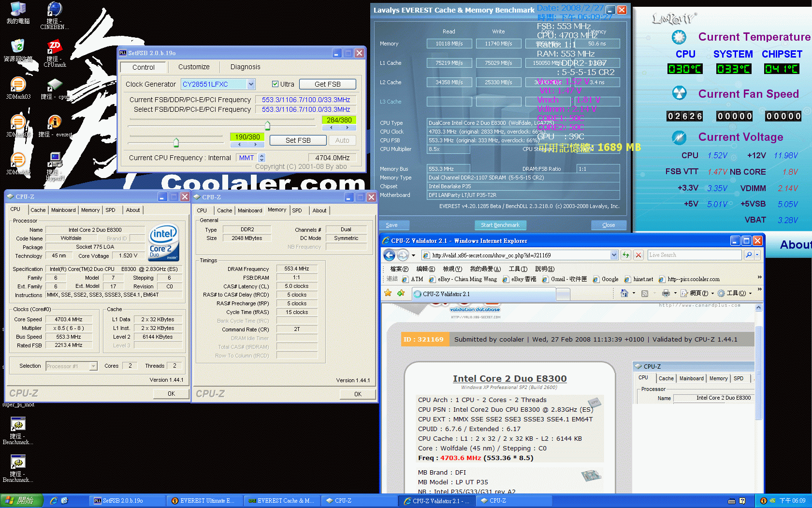Viewport: 812px width, 508px height.
Task: Click OK in the CPU-Z Memory window
Action: tap(358, 394)
